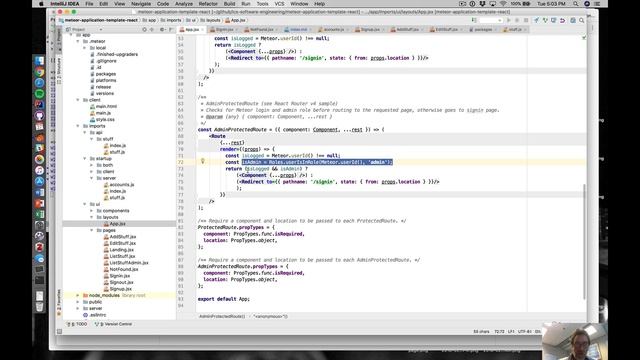Click 'export default App;' line in editor

(224, 299)
